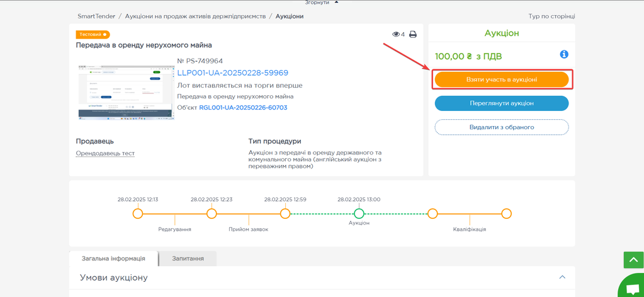Click seller link 'Орендодавець тест'
Viewport: 644px width, 297px height.
click(x=105, y=153)
